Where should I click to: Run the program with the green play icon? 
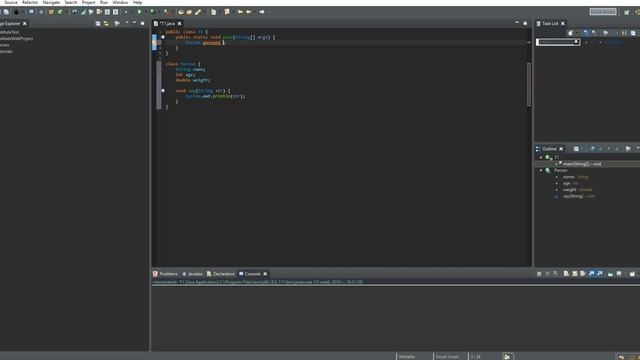[139, 12]
